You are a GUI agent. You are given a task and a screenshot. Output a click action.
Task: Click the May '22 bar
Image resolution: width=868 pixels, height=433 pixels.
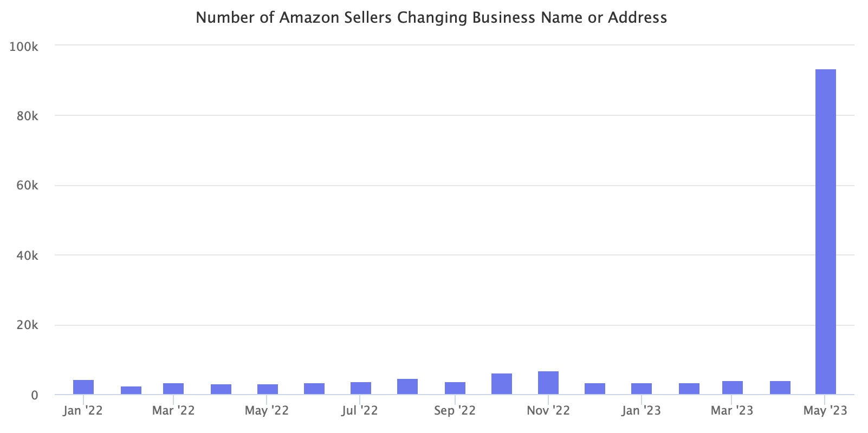(x=268, y=389)
